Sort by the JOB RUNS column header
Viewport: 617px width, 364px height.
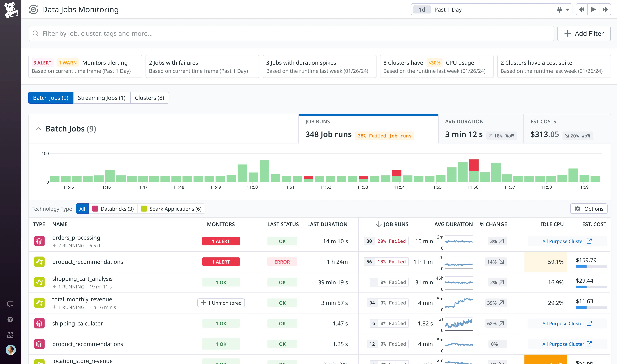click(x=392, y=224)
